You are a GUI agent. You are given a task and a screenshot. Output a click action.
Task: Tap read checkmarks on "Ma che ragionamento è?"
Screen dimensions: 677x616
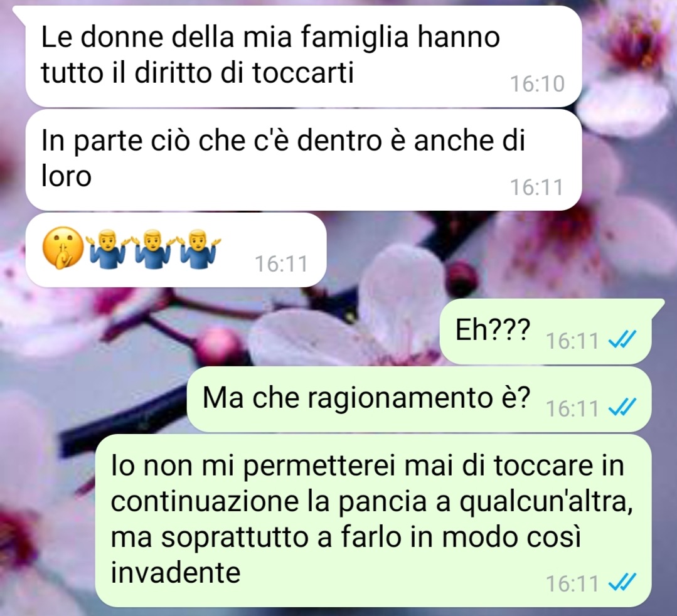tap(622, 406)
